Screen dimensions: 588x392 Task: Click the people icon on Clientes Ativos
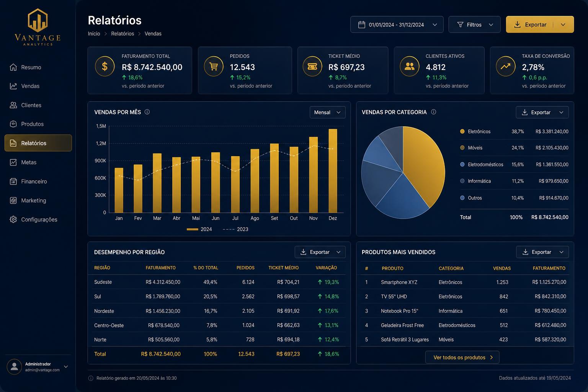pos(410,66)
